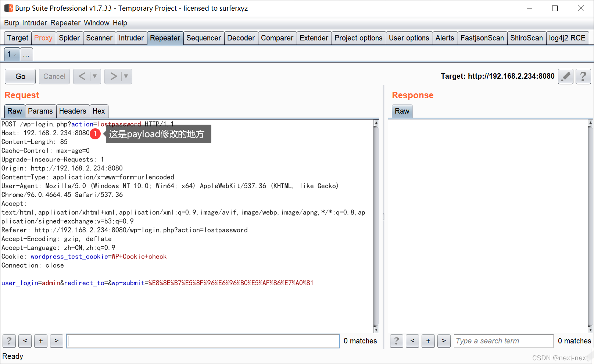Focus the response search term field
This screenshot has height=364, width=594.
[504, 341]
